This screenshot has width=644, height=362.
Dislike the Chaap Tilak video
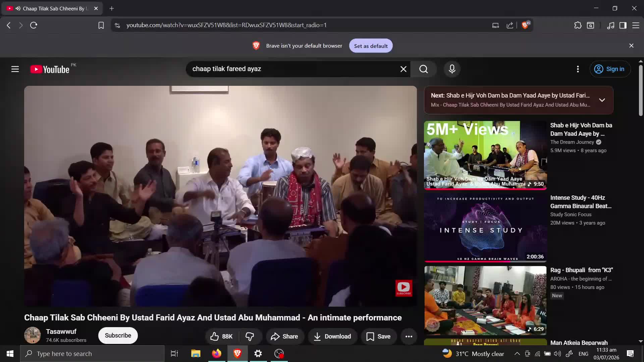coord(250,337)
